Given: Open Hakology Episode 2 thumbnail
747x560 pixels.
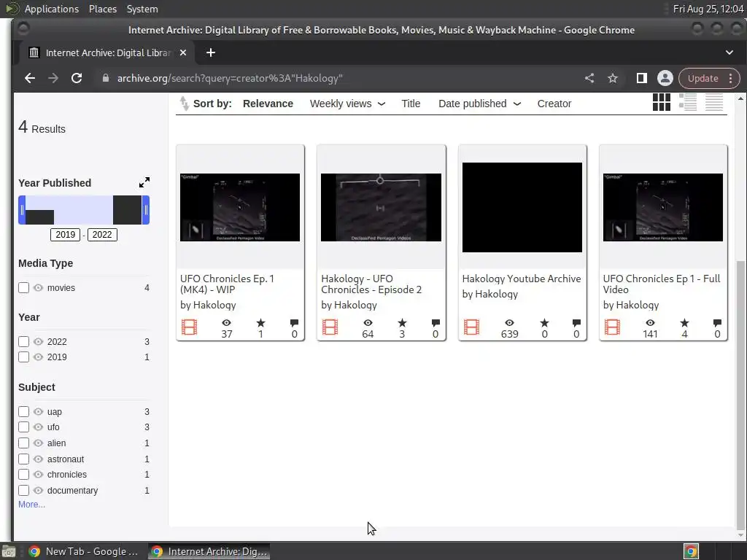Looking at the screenshot, I should coord(381,207).
